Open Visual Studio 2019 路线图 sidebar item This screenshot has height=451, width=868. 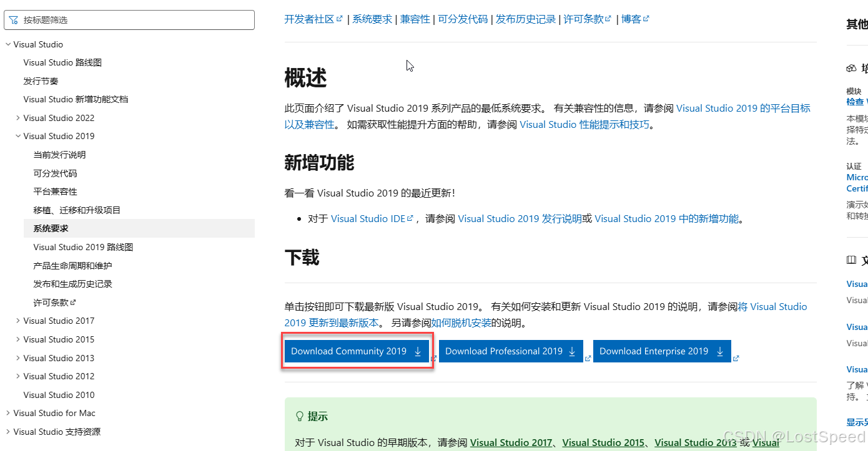pos(83,247)
